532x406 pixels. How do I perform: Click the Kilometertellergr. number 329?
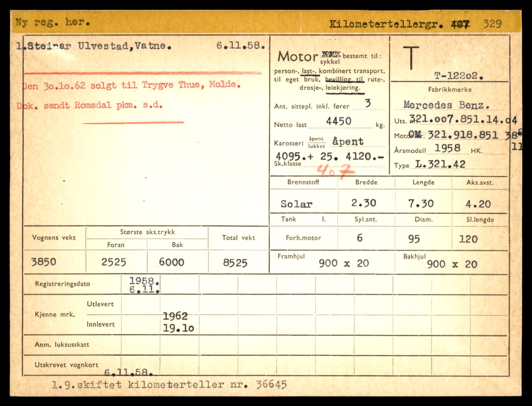point(492,24)
